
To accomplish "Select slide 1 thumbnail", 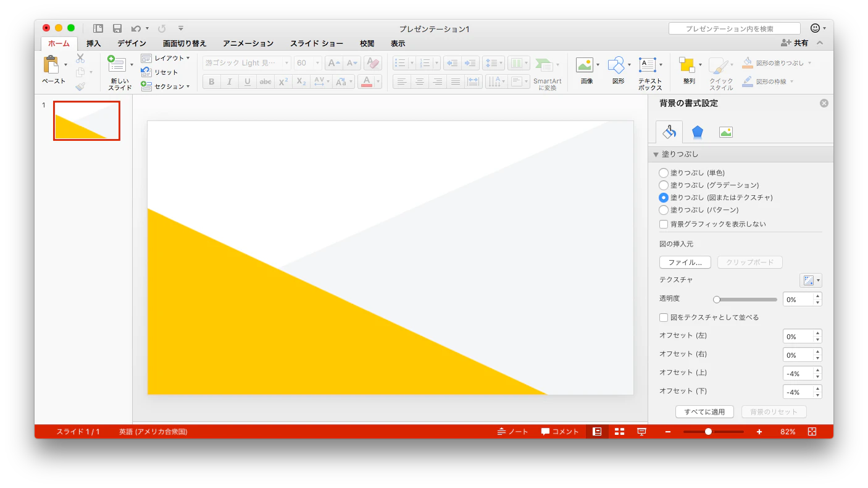I will click(x=86, y=121).
